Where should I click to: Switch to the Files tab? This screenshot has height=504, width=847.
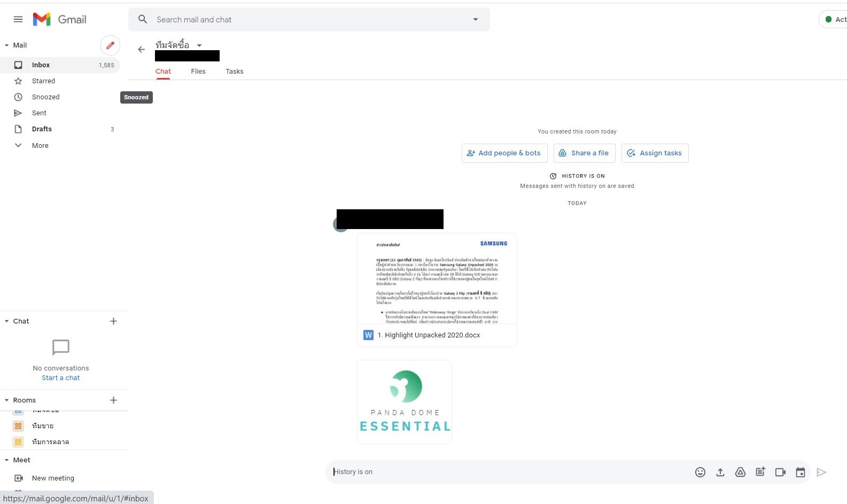(198, 72)
